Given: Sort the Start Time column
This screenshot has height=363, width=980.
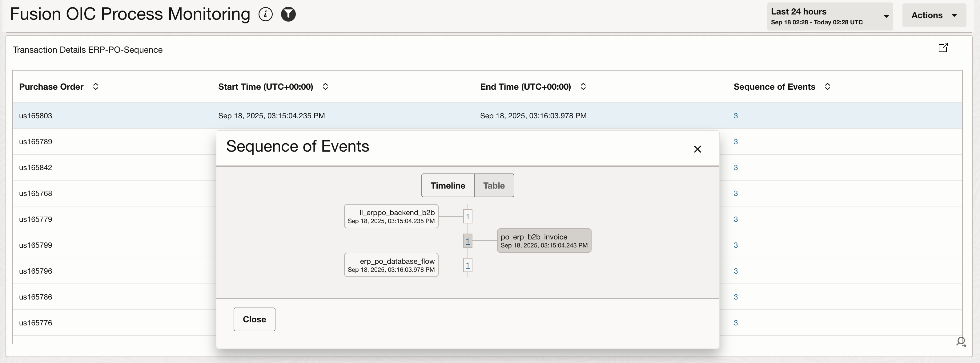Looking at the screenshot, I should click(x=325, y=87).
